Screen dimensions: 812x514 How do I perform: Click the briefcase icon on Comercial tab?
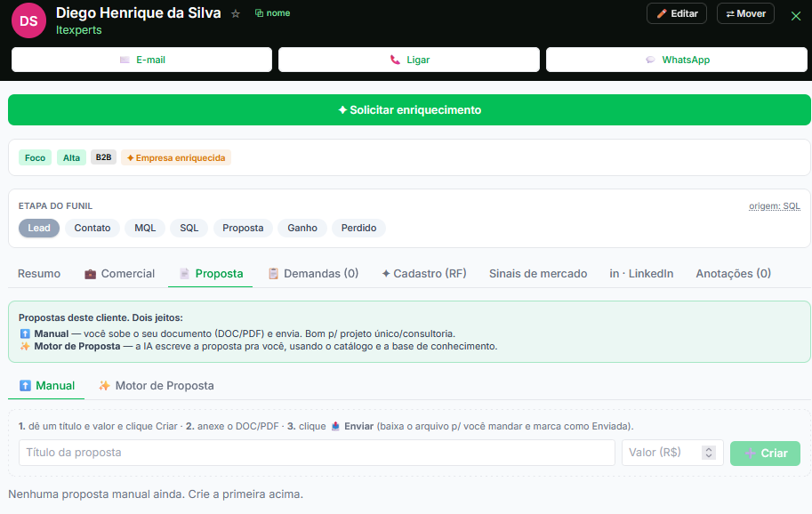(90, 274)
